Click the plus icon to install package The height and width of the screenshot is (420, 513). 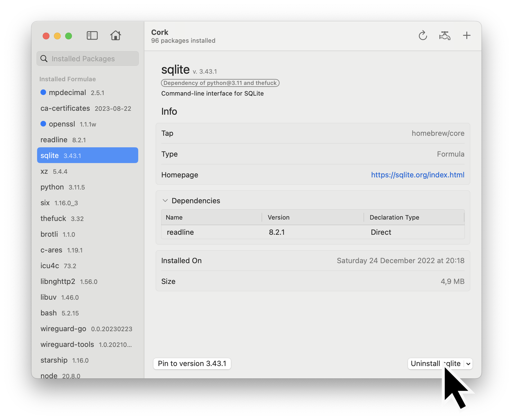coord(466,36)
